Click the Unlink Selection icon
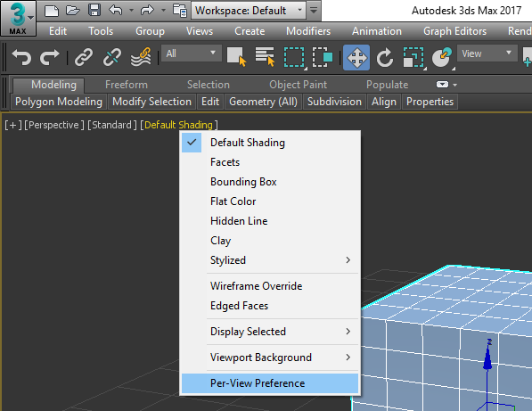This screenshot has height=411, width=532. (x=112, y=57)
